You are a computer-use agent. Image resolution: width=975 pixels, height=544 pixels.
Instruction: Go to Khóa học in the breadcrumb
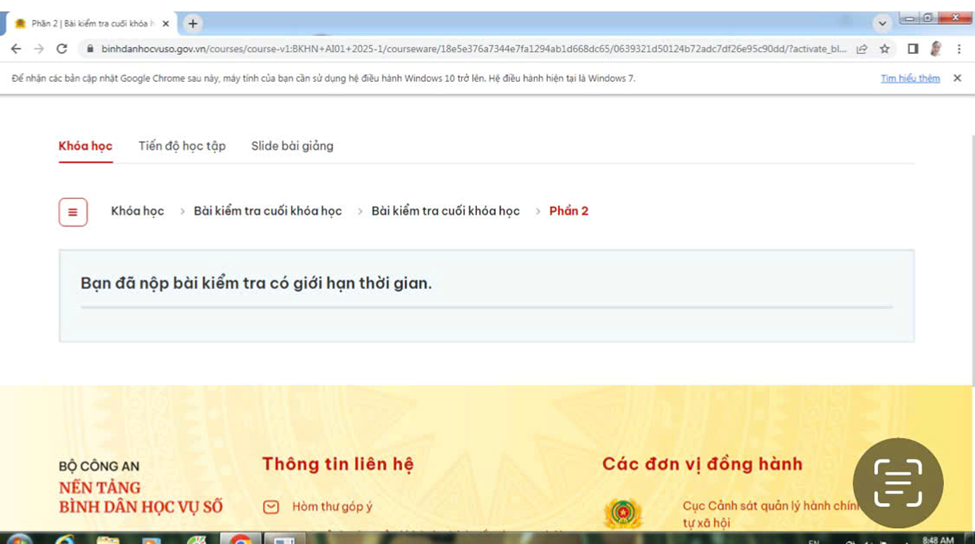tap(137, 211)
